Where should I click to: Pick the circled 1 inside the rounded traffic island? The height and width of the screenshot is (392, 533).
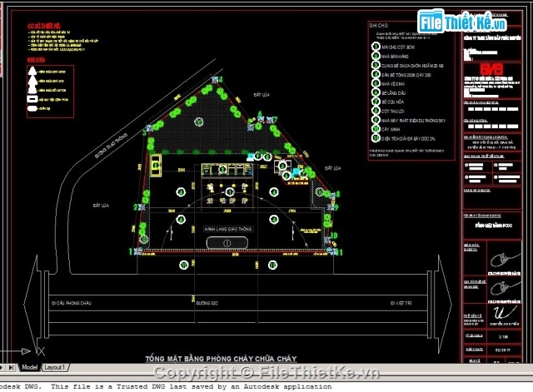coord(227,243)
